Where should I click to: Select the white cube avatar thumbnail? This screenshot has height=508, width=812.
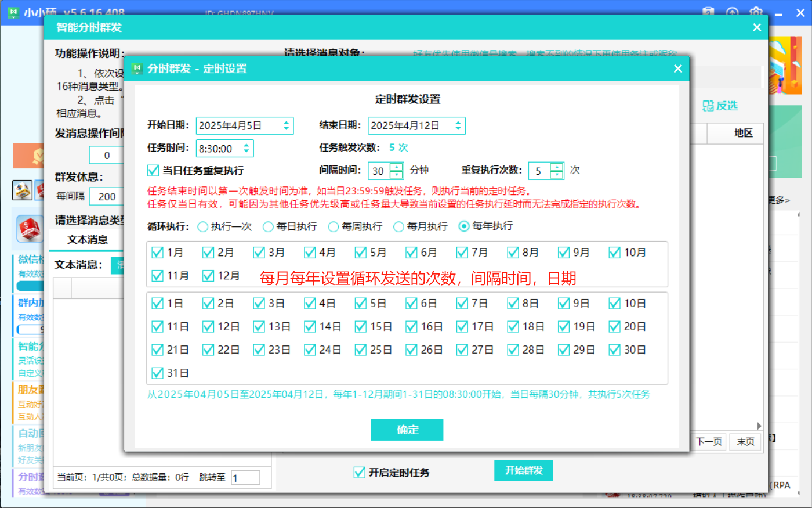[23, 190]
